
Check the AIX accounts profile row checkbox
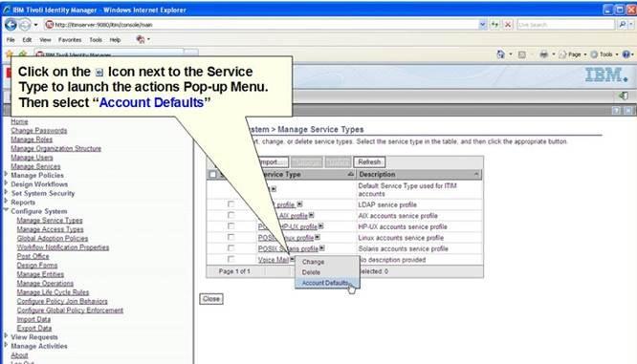(231, 215)
